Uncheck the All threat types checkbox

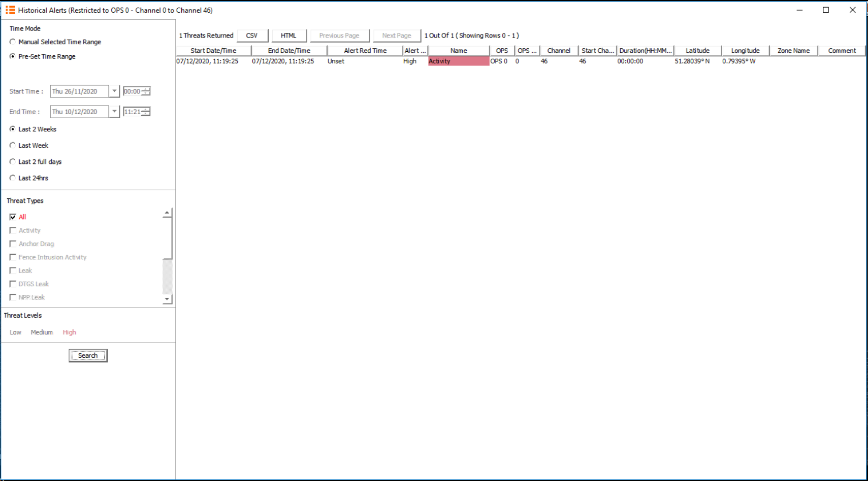click(x=13, y=217)
